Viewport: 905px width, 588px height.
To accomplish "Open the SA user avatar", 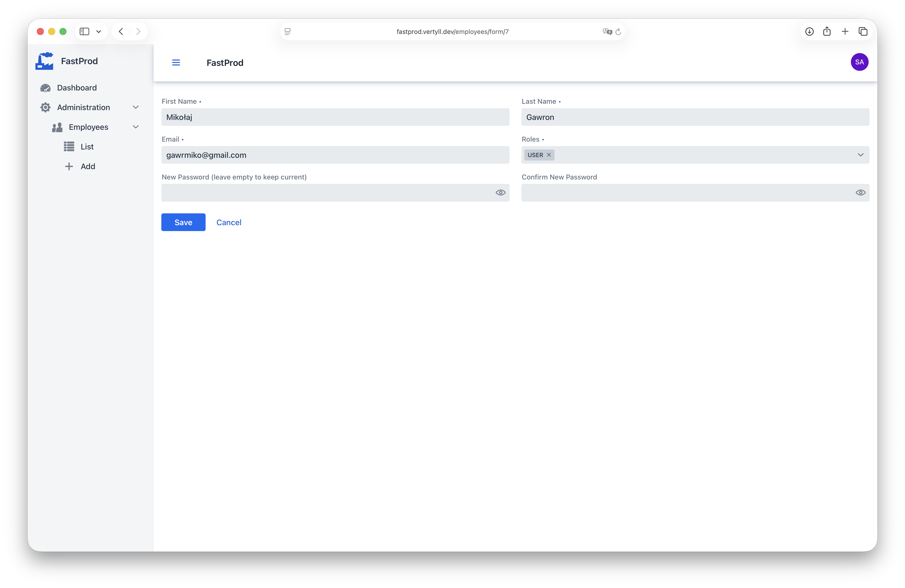I will click(859, 62).
